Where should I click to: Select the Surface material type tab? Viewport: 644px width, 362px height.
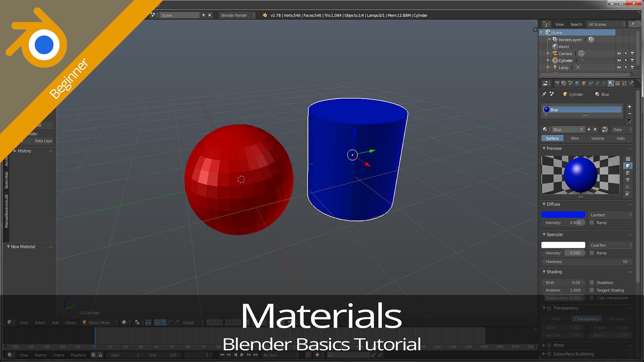click(552, 138)
